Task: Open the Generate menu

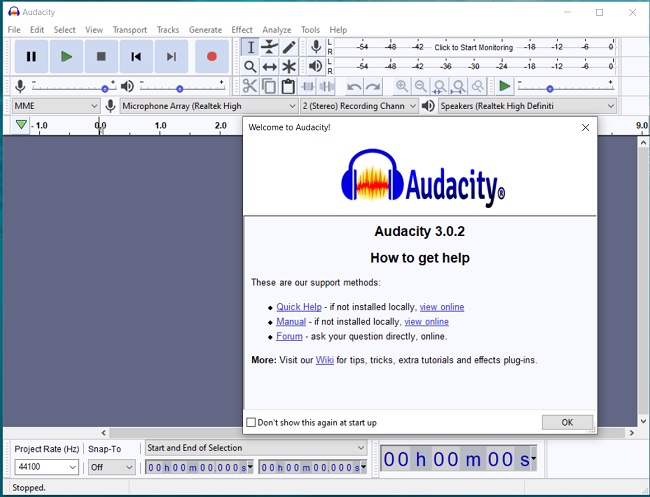Action: [x=205, y=30]
